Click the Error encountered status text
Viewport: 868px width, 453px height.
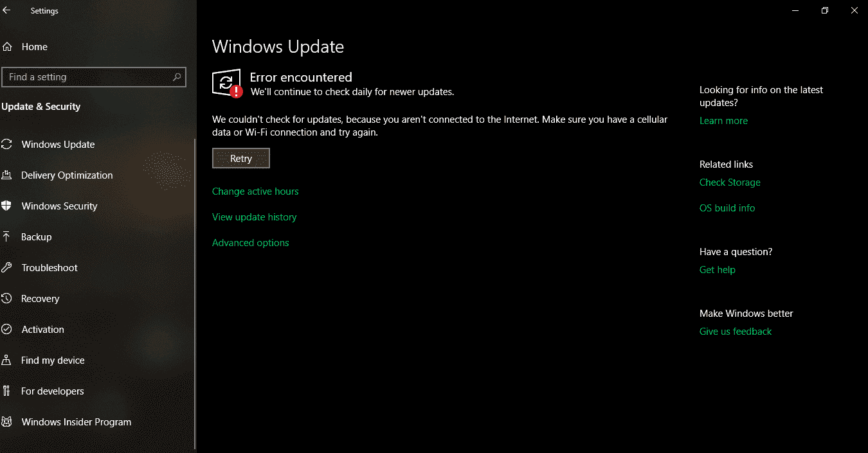[301, 77]
